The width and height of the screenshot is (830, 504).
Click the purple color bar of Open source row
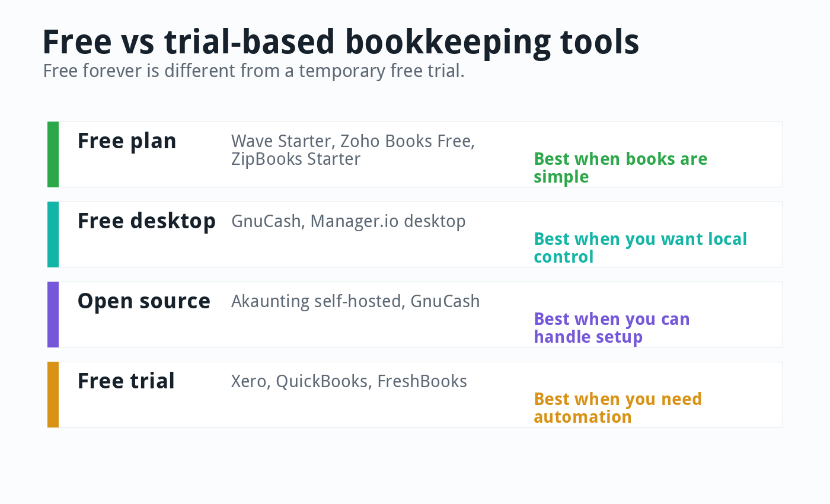pyautogui.click(x=53, y=314)
